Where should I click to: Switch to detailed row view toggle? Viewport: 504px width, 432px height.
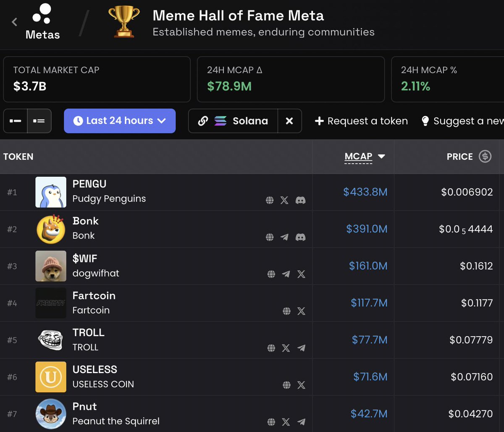(x=39, y=121)
